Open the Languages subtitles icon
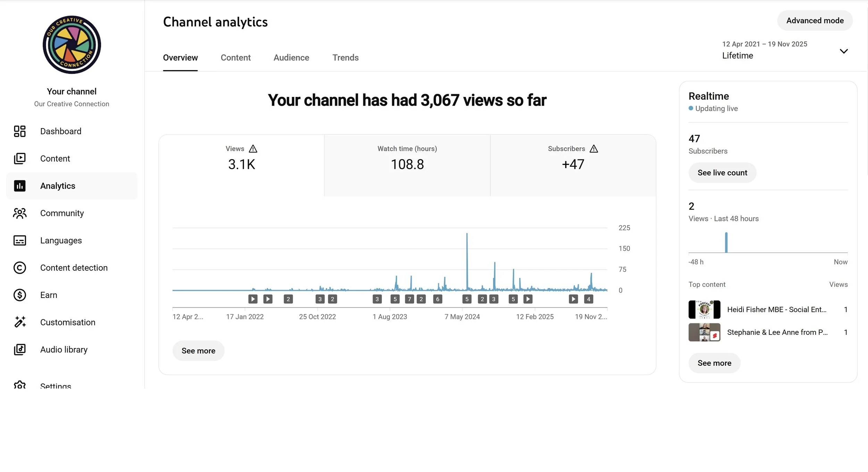This screenshot has width=868, height=472. click(x=20, y=240)
